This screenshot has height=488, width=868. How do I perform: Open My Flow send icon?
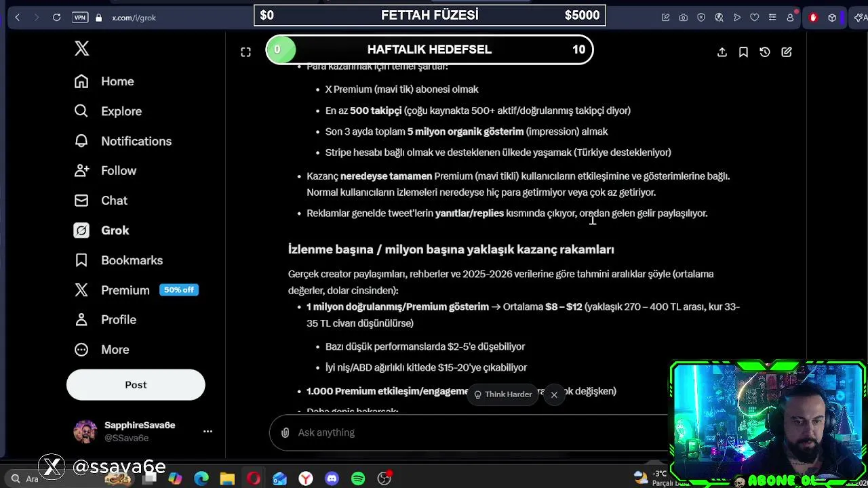pyautogui.click(x=737, y=18)
